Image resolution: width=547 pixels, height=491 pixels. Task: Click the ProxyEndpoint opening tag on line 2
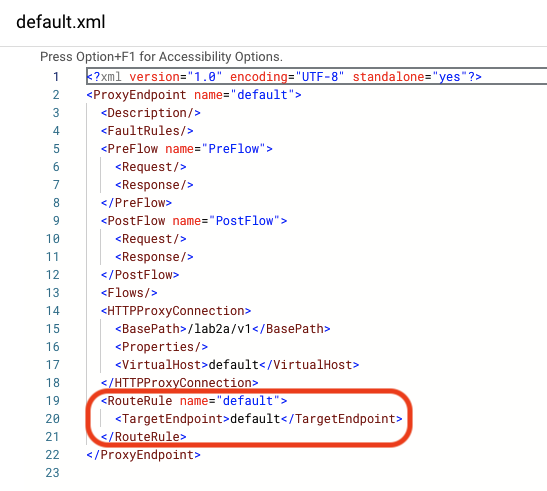pyautogui.click(x=194, y=95)
